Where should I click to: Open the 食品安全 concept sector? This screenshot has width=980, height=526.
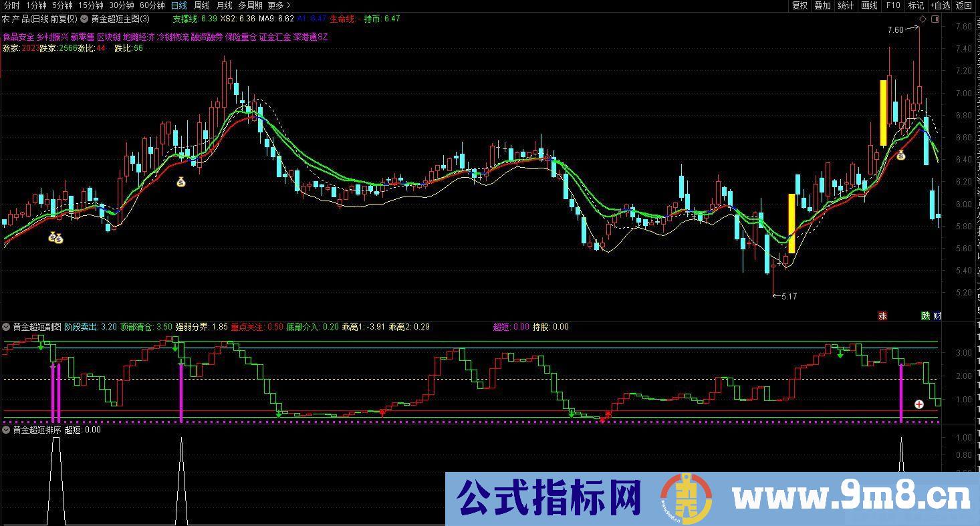[x=18, y=37]
